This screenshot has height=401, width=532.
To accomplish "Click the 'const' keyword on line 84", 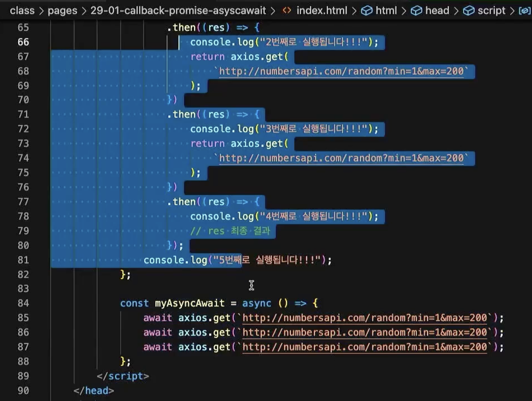I will pyautogui.click(x=134, y=303).
